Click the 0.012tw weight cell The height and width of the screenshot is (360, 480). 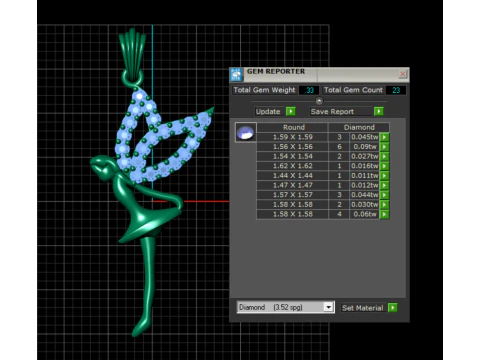point(365,185)
